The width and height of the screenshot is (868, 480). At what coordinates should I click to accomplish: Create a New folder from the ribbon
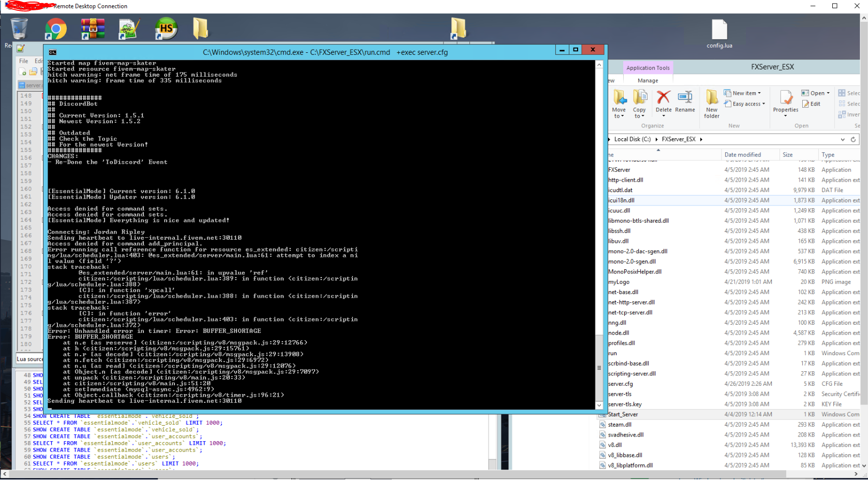(712, 104)
